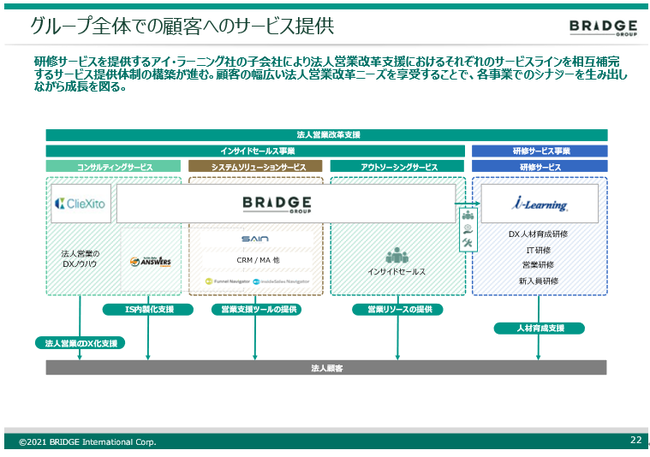The image size is (650, 457).
Task: Select the 研修サービス事業 blue banner
Action: tap(540, 151)
